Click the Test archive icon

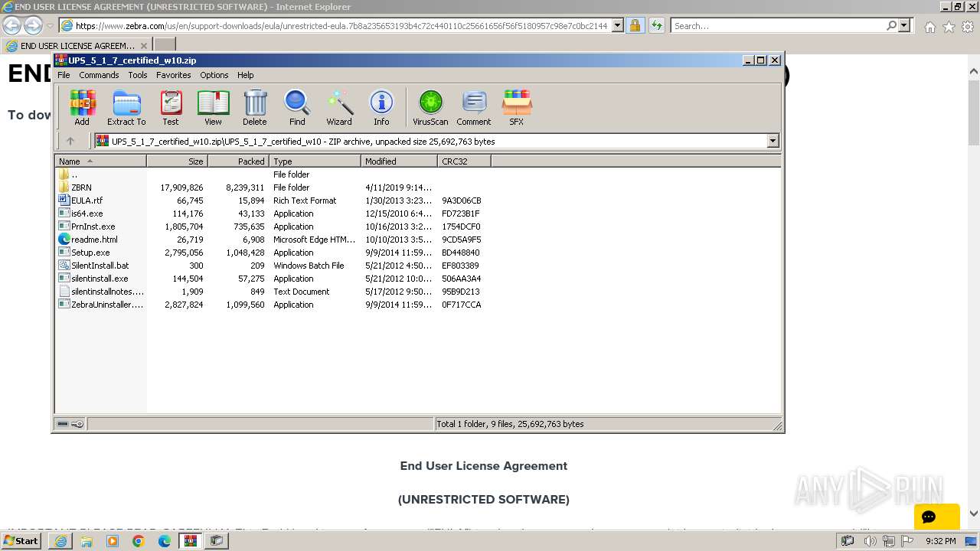pyautogui.click(x=171, y=108)
